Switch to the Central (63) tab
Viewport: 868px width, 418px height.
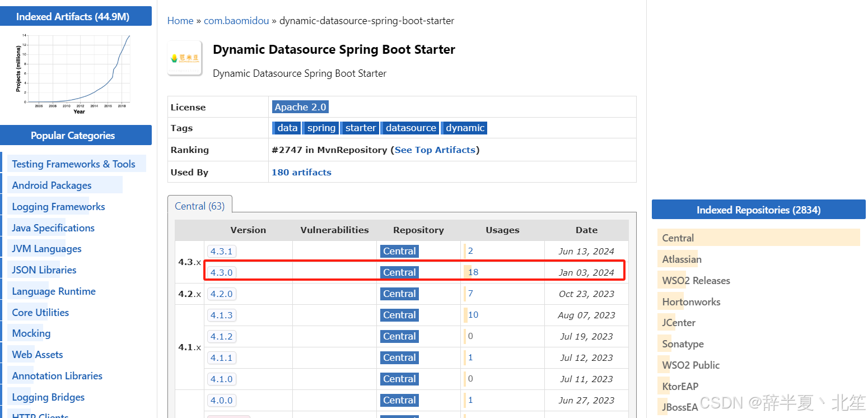tap(200, 206)
